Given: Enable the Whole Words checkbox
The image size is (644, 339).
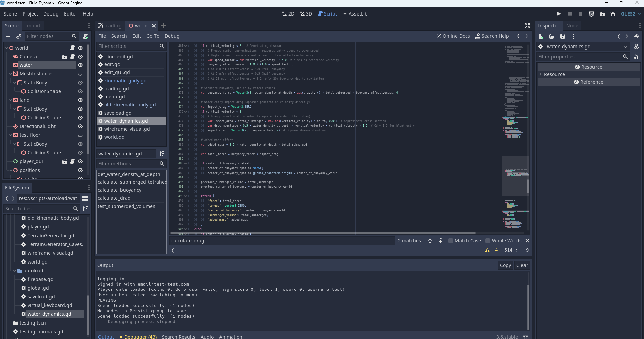Looking at the screenshot, I should coord(488,241).
